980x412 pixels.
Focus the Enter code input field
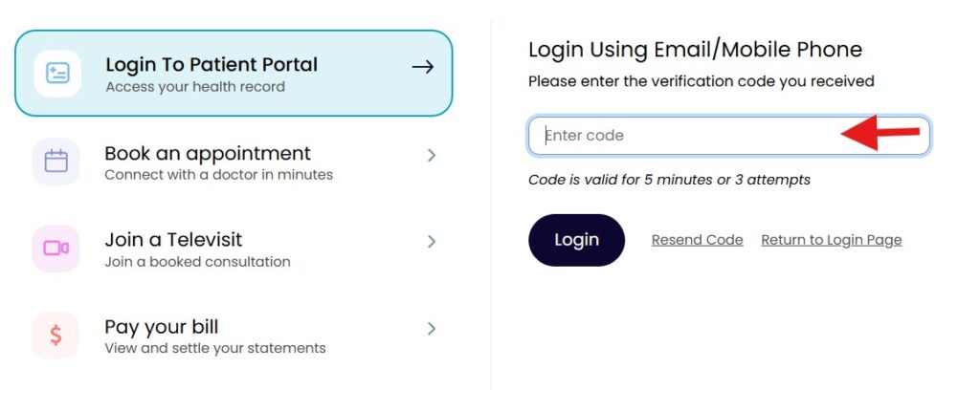pos(689,136)
